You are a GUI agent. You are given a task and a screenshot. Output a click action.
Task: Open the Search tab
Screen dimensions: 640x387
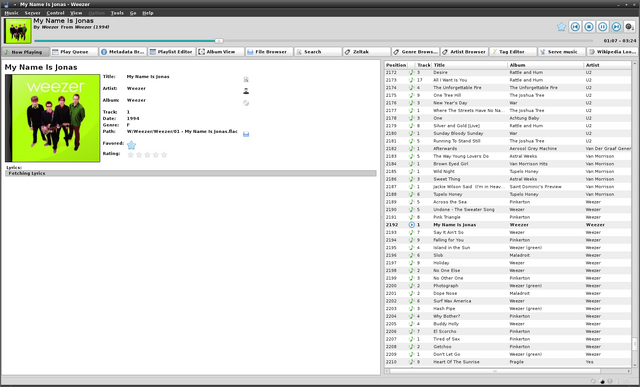318,52
